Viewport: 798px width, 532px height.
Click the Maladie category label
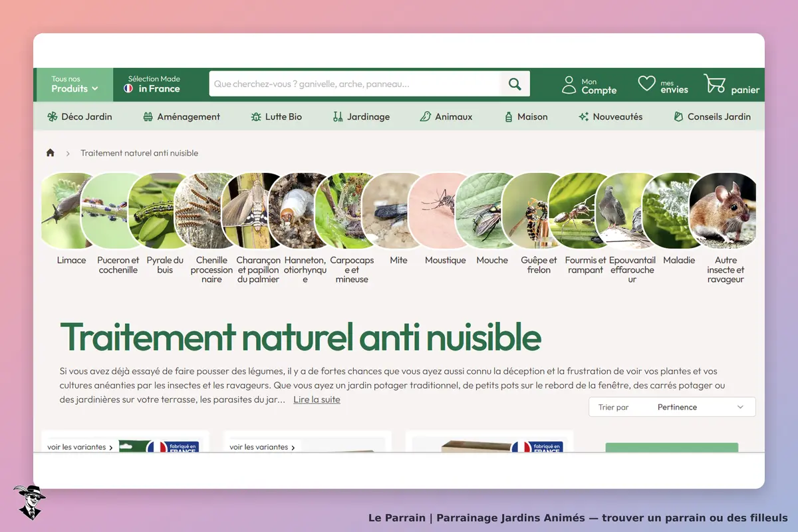(679, 260)
